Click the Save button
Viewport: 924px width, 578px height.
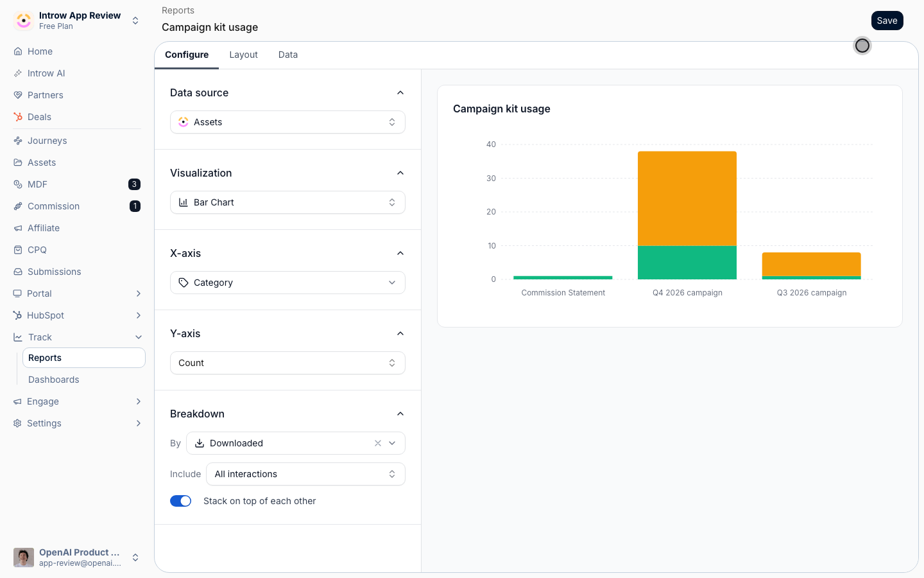(x=887, y=21)
